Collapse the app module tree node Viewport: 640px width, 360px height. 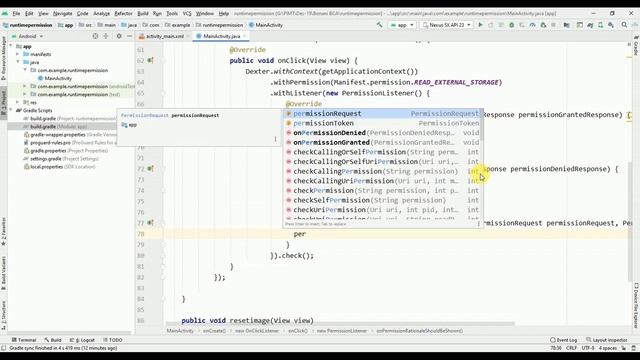11,46
